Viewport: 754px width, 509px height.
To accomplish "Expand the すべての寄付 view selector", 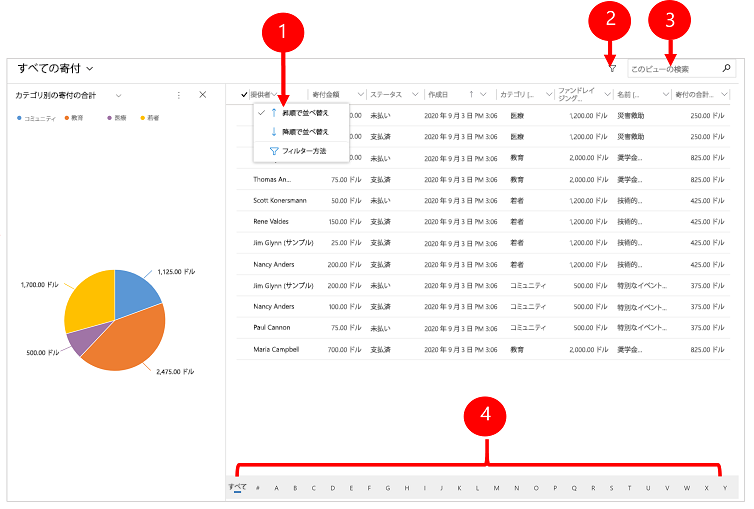I will point(89,69).
